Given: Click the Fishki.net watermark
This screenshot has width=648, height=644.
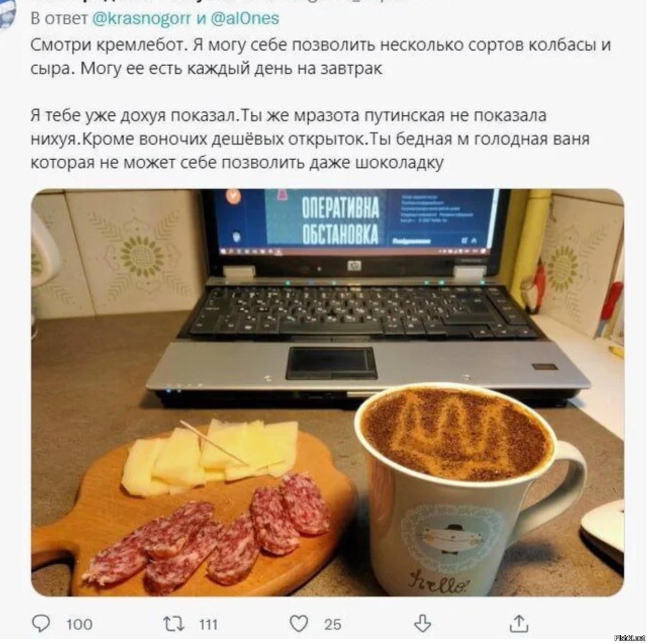Looking at the screenshot, I should pos(629,638).
